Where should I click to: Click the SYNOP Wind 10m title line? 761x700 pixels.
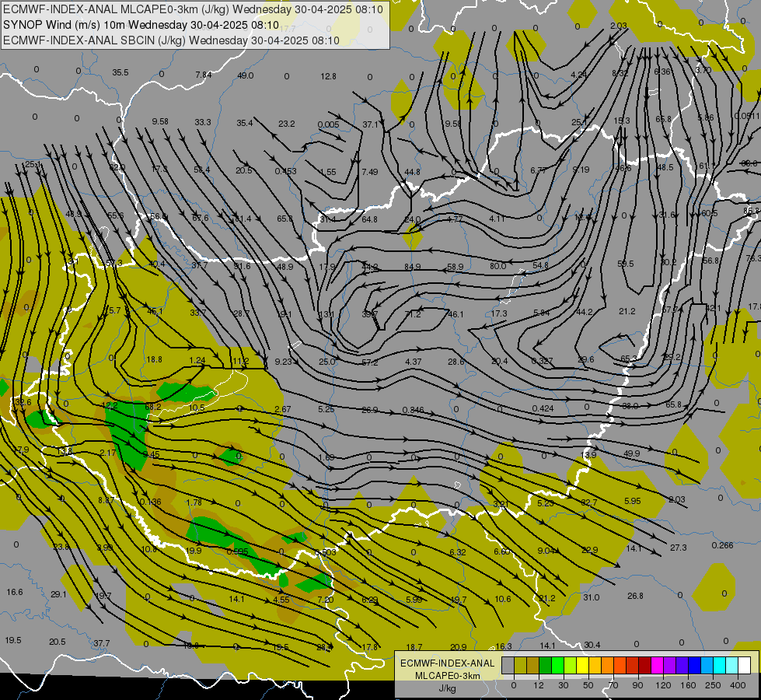click(141, 25)
